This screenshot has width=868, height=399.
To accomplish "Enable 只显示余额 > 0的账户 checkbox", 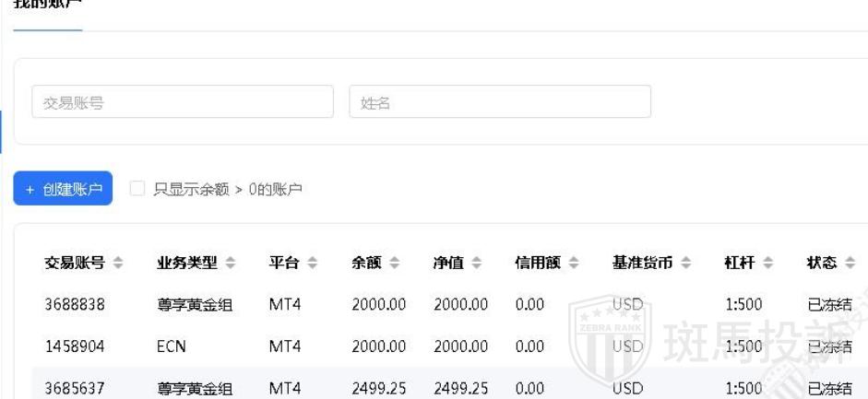I will (137, 189).
